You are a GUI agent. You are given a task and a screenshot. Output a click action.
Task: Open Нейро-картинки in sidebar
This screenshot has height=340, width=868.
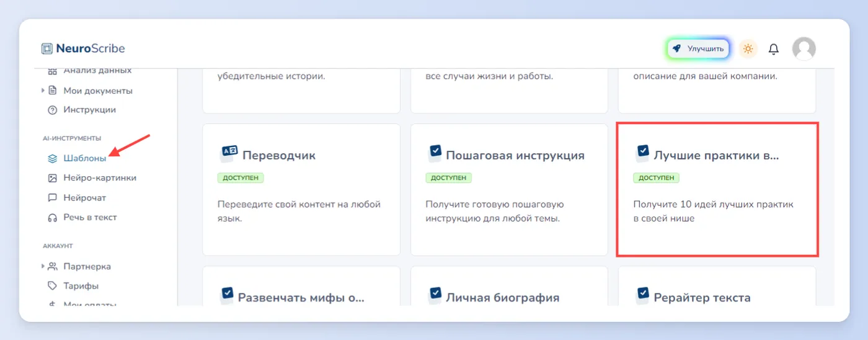coord(100,178)
